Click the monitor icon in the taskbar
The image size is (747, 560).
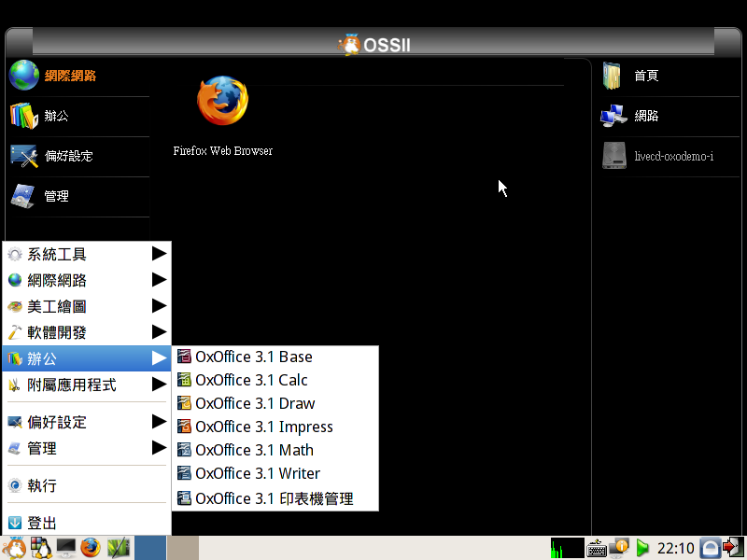65,548
